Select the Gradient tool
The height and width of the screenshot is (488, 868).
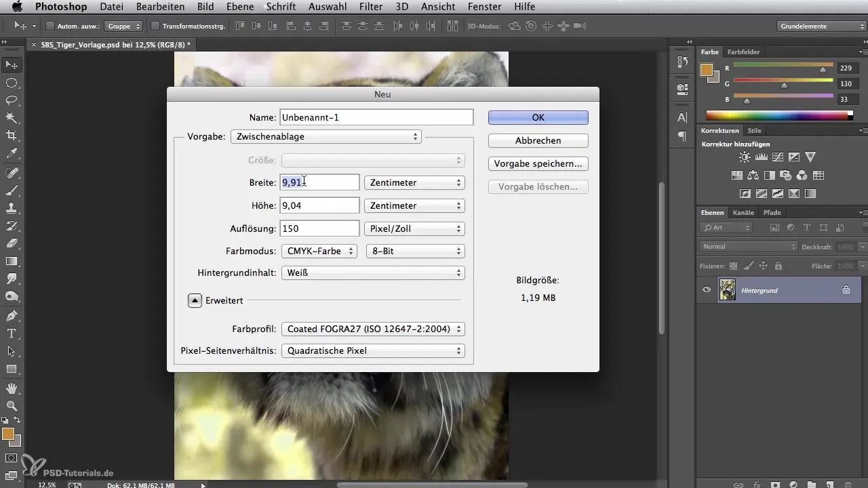[12, 261]
